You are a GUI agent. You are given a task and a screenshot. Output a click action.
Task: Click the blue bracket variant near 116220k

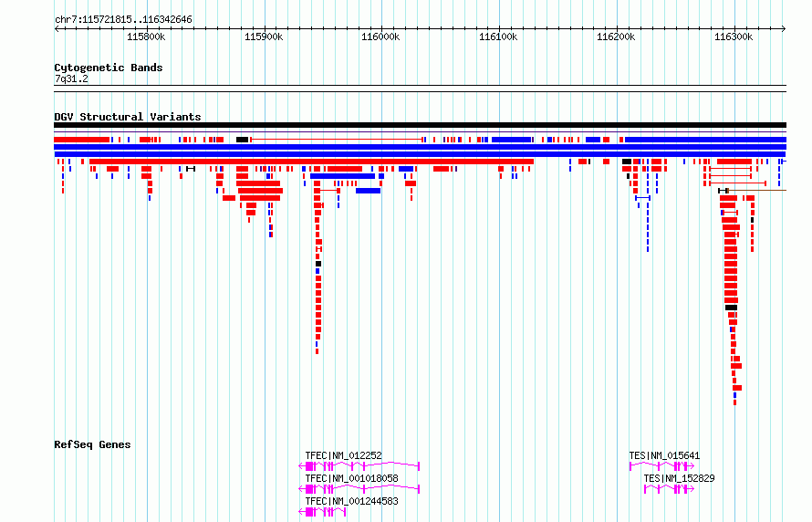pyautogui.click(x=642, y=198)
